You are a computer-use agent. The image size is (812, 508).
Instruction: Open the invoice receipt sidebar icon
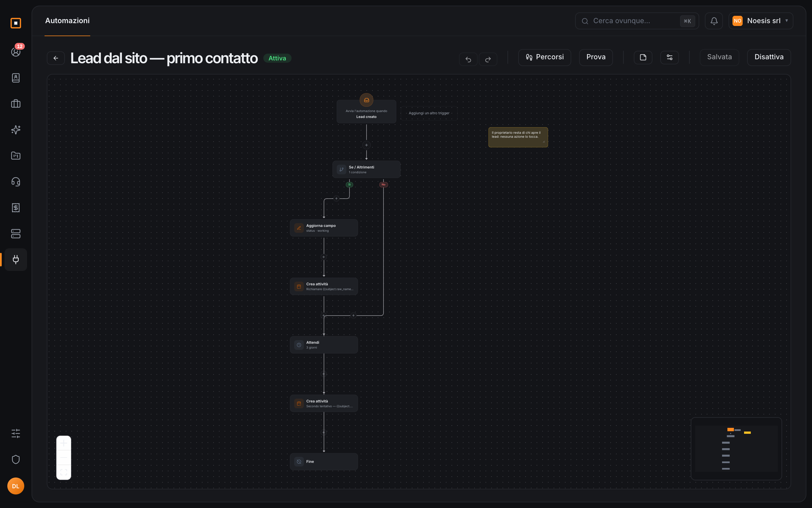[x=16, y=208]
